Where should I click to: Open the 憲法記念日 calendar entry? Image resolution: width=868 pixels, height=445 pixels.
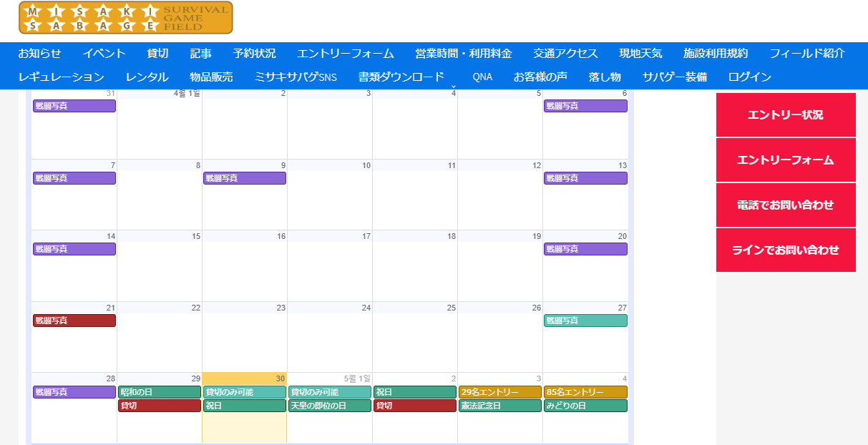coord(499,406)
